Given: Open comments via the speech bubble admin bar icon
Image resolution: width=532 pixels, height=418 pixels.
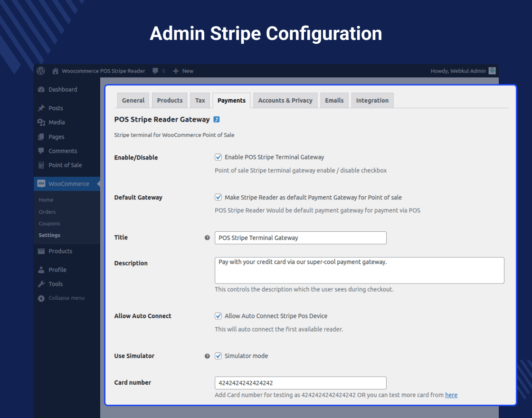Looking at the screenshot, I should click(156, 71).
